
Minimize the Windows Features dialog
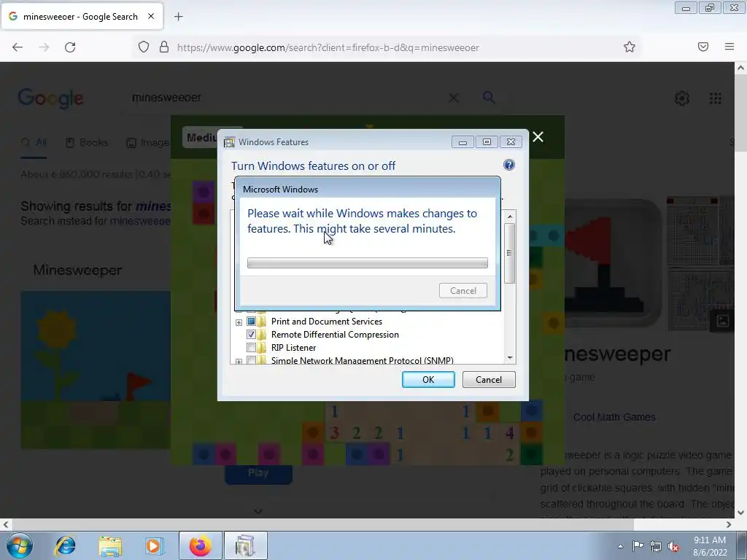click(x=462, y=142)
